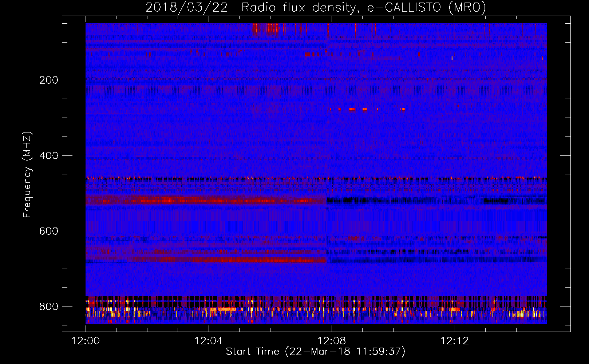
Task: Click the 800 frequency tick label
Action: tap(49, 306)
